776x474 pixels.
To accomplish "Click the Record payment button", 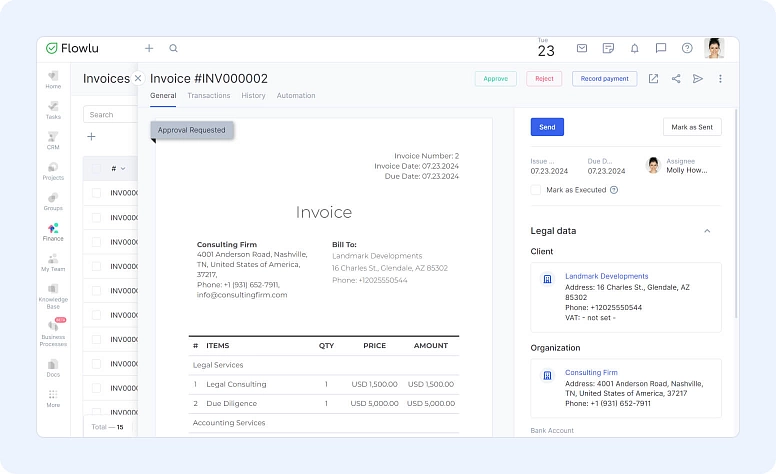I will point(604,79).
